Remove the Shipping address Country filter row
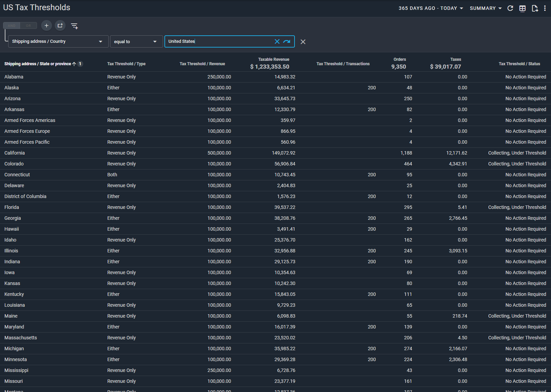 [303, 42]
